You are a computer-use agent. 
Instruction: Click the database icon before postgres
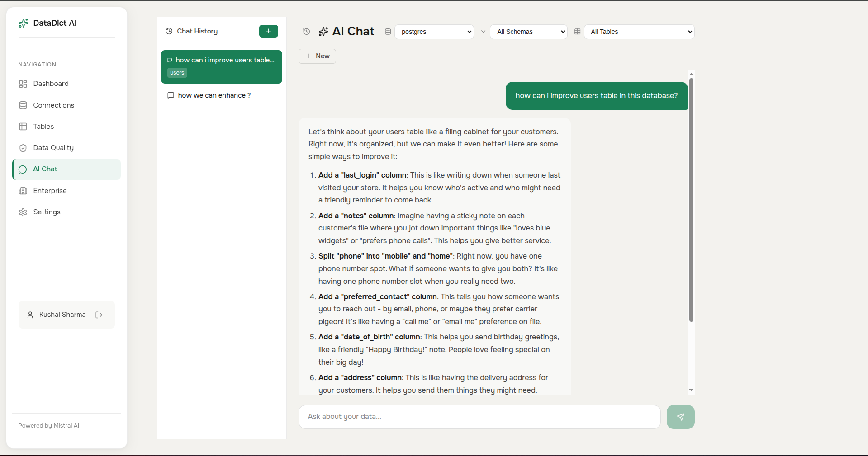[388, 32]
